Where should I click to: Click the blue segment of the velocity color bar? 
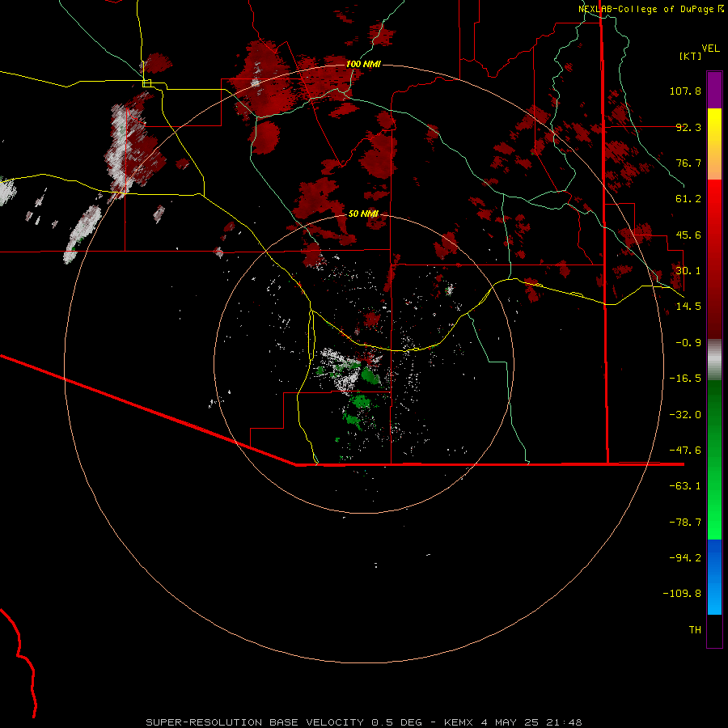pyautogui.click(x=714, y=577)
